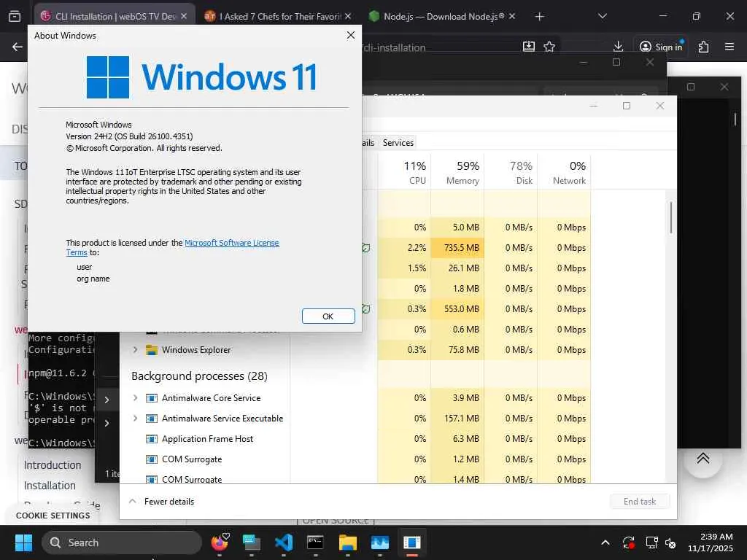Close the I Asked 7 Chefs tab
Screen dimensions: 747x560
(348, 16)
